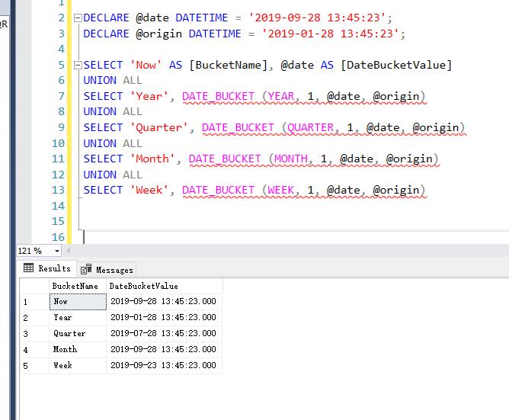
Task: Click the Month row value 2019-09-28 13:45:23.000
Action: [164, 349]
